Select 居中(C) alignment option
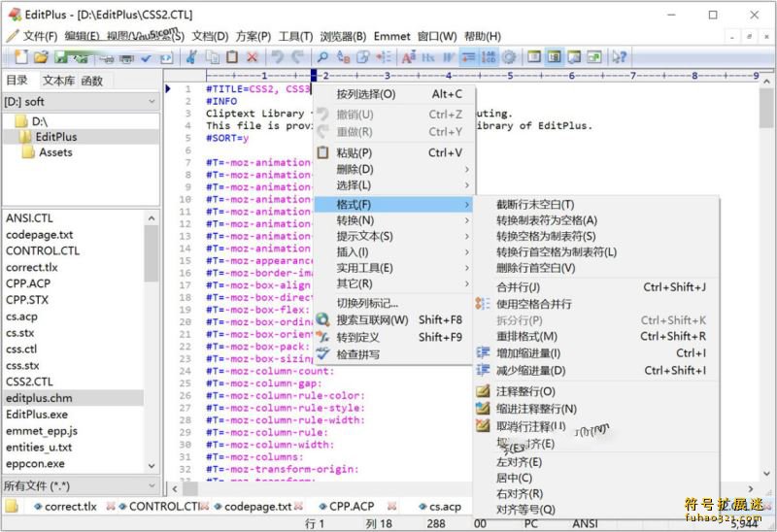777x532 pixels. pos(596,478)
